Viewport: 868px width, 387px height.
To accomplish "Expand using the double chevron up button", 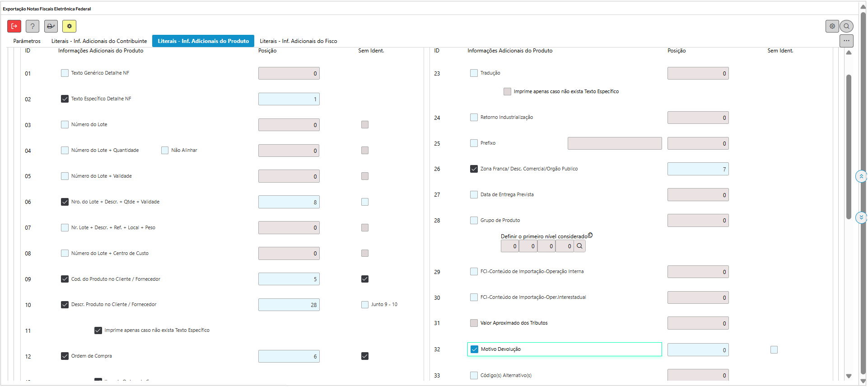I will (x=861, y=176).
